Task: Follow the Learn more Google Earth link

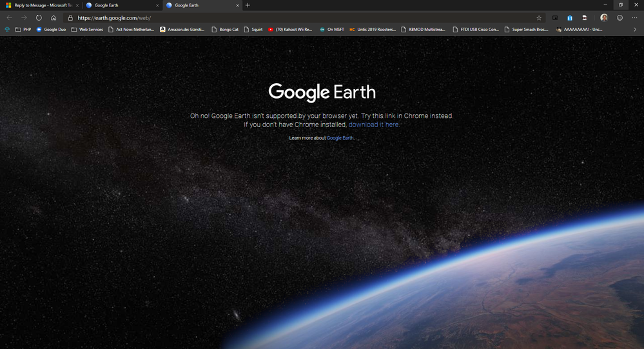Action: coord(340,138)
